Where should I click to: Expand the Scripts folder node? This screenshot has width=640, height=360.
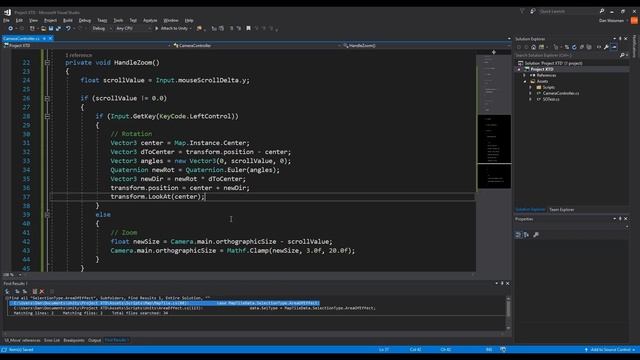[531, 87]
